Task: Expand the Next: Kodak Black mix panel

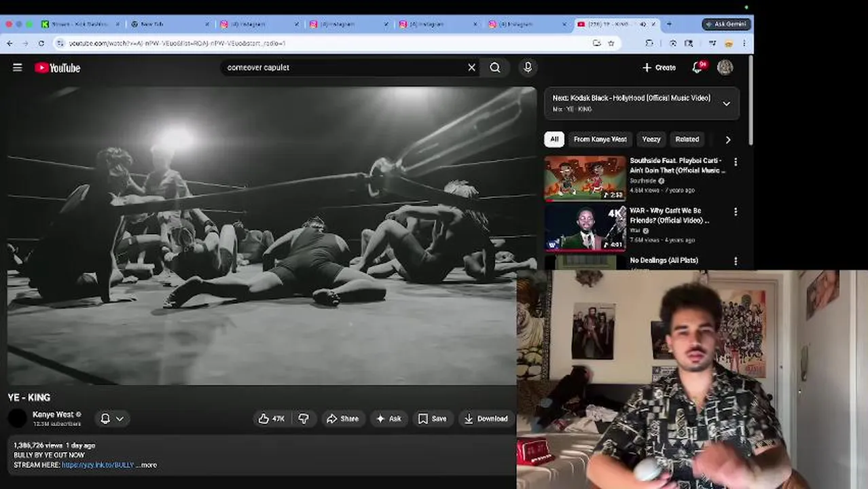Action: [x=726, y=103]
